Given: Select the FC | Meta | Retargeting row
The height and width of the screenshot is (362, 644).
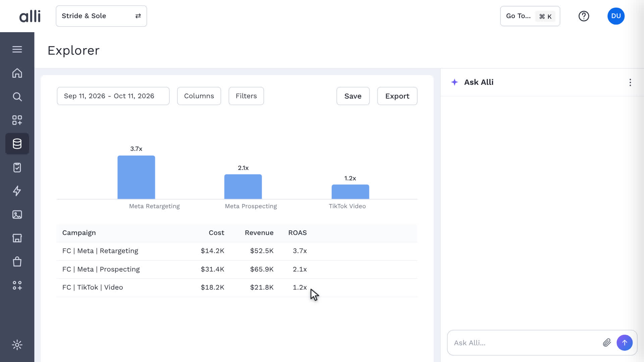Looking at the screenshot, I should pyautogui.click(x=237, y=251).
